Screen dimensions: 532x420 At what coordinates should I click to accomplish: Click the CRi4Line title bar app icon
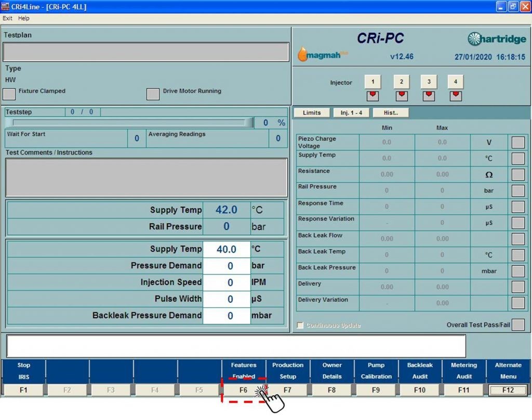(5, 6)
